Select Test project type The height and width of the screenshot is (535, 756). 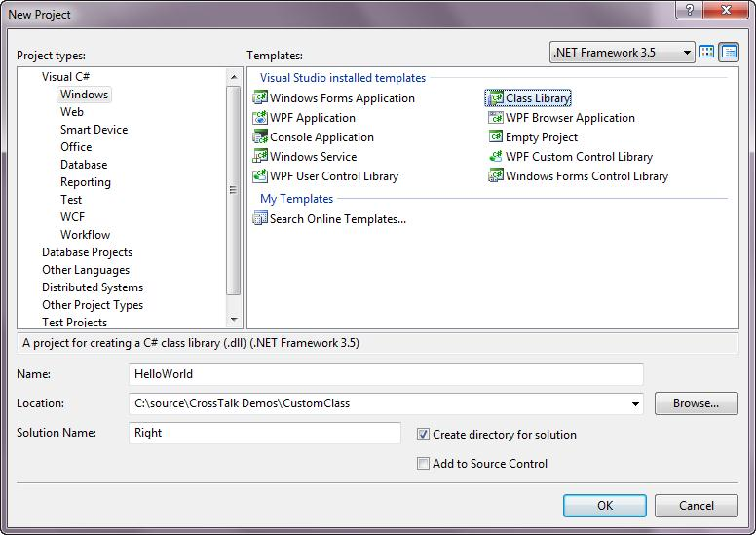pyautogui.click(x=71, y=199)
